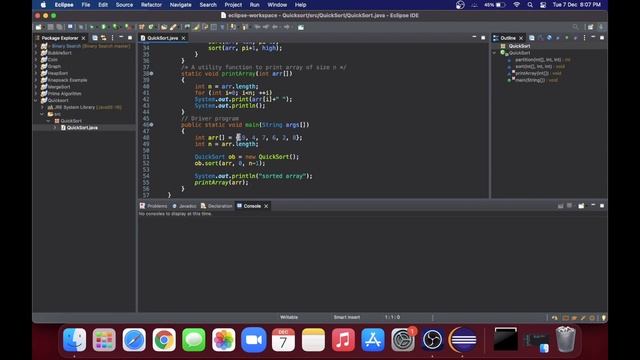The image size is (640, 360).
Task: Open Outline view menu (three dots)
Action: point(584,38)
